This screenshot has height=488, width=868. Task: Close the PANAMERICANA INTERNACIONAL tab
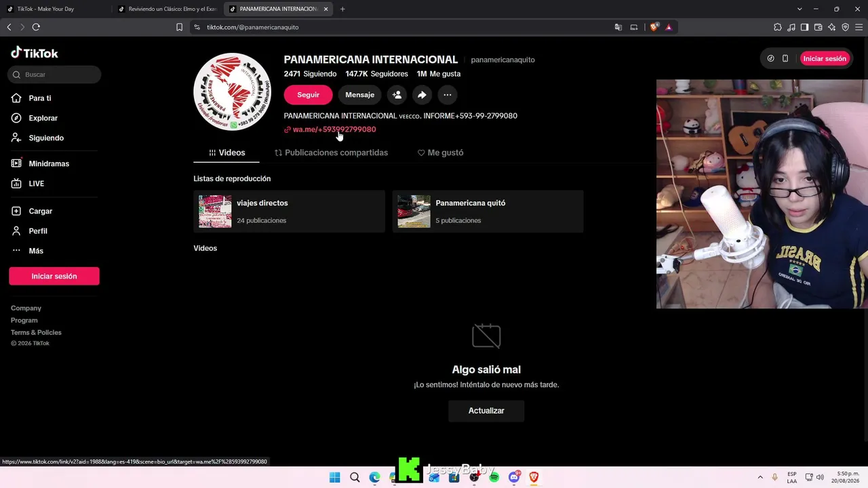[326, 9]
